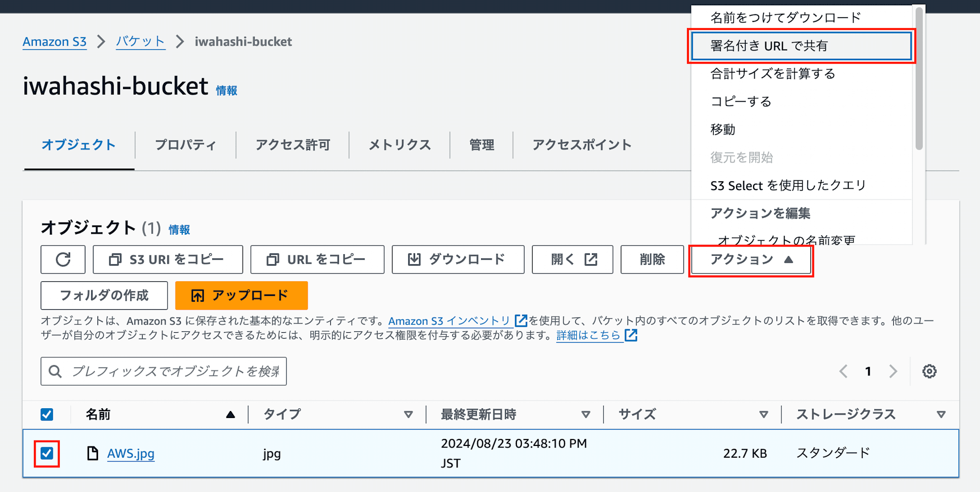Focus the prefix object search field
The image size is (980, 492).
coord(164,371)
